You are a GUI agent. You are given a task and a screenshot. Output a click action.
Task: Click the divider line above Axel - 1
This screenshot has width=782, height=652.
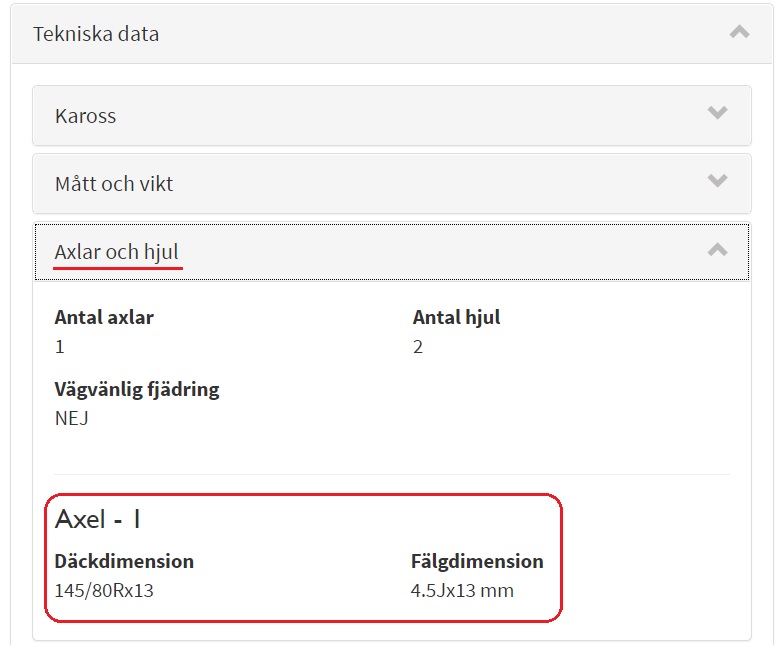(x=391, y=475)
